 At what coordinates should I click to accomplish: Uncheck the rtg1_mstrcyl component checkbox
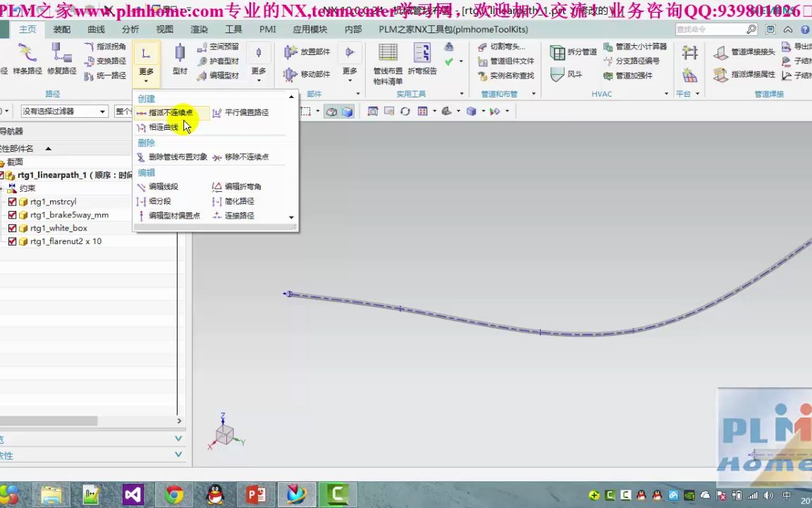[13, 202]
